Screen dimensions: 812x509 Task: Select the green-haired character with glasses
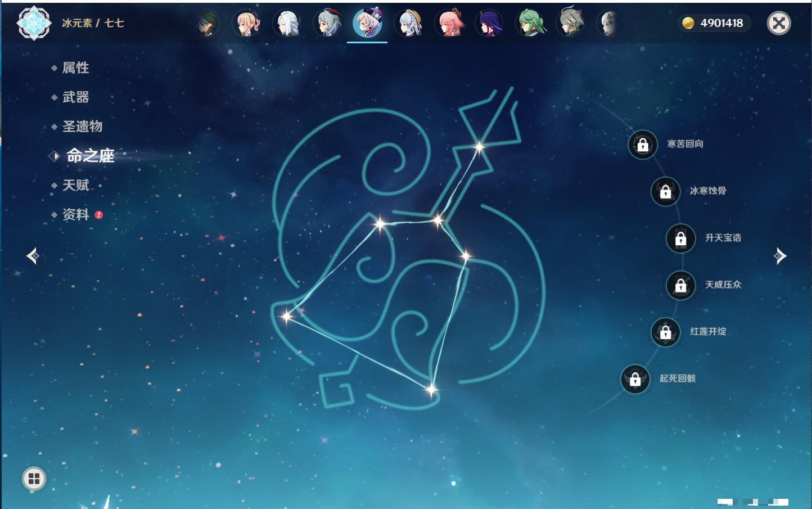coord(531,23)
